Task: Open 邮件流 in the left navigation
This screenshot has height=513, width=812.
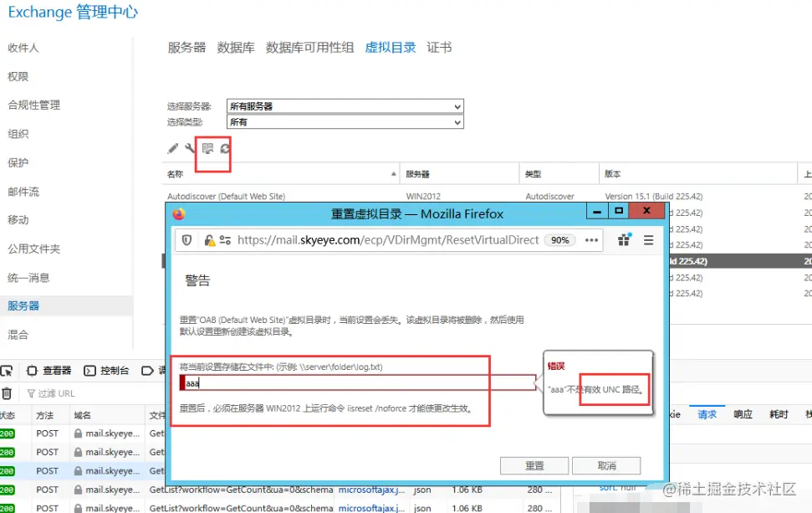Action: point(23,192)
